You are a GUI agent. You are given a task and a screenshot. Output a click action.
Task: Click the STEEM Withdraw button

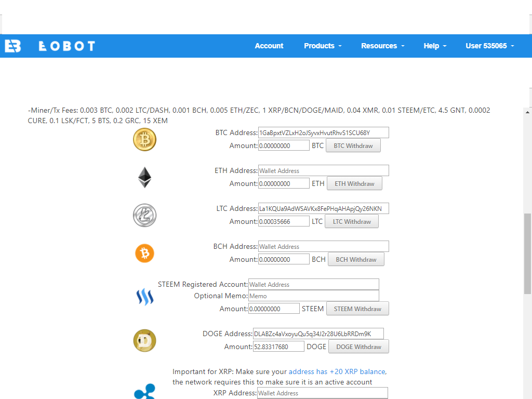pos(357,309)
